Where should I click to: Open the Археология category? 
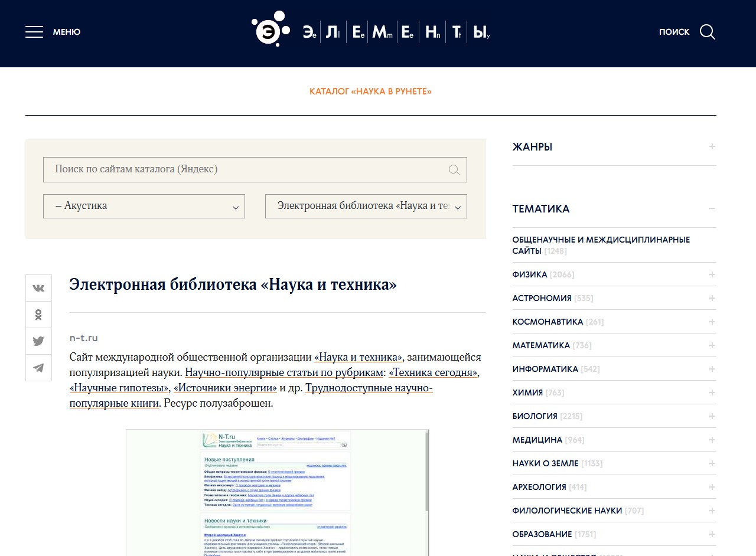click(x=539, y=487)
